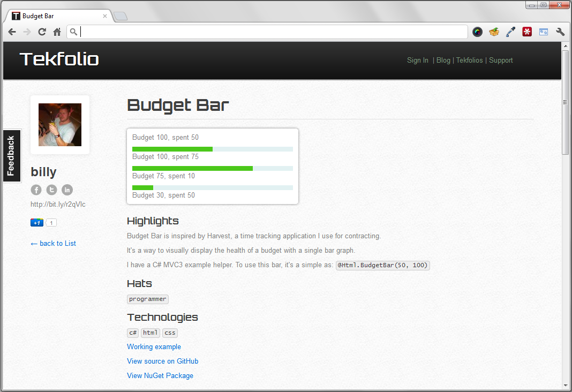Open View source on GitHub link
This screenshot has height=392, width=572.
point(163,361)
